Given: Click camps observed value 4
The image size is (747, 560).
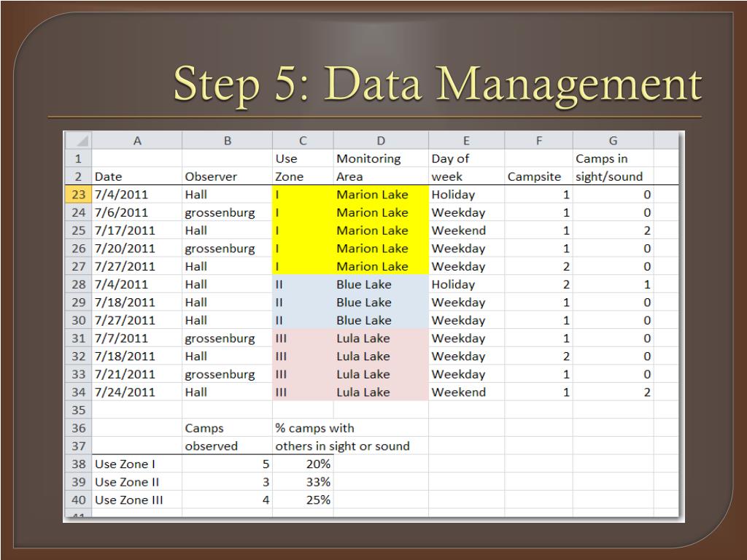Looking at the screenshot, I should click(x=228, y=500).
